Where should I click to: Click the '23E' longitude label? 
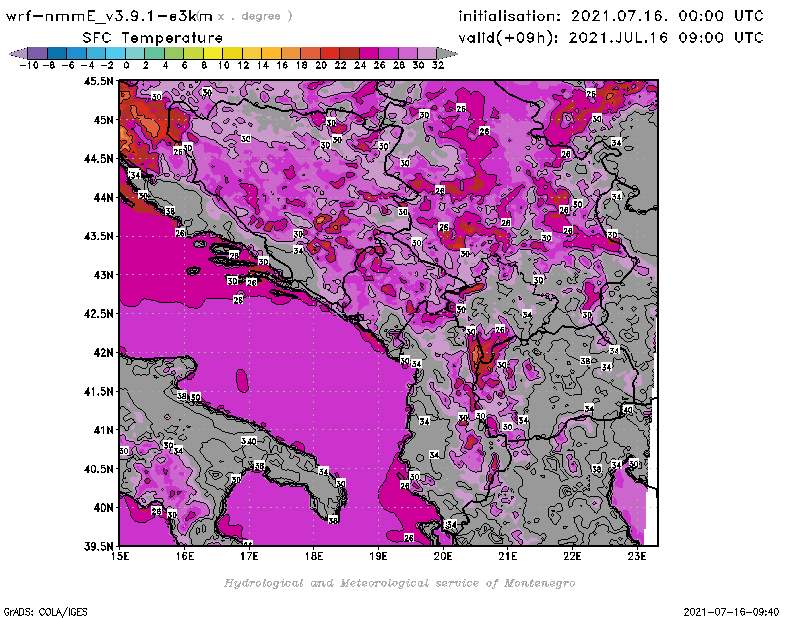point(637,556)
